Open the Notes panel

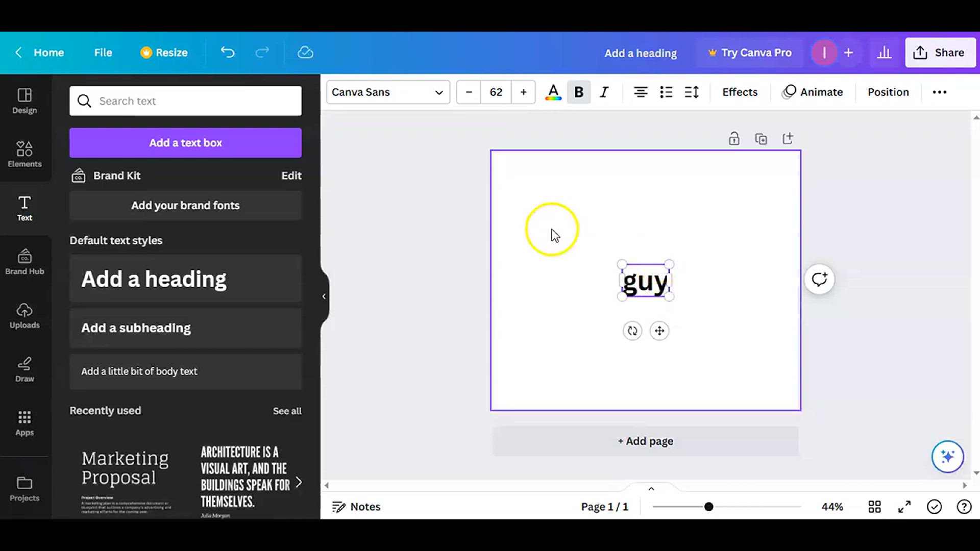pos(356,507)
